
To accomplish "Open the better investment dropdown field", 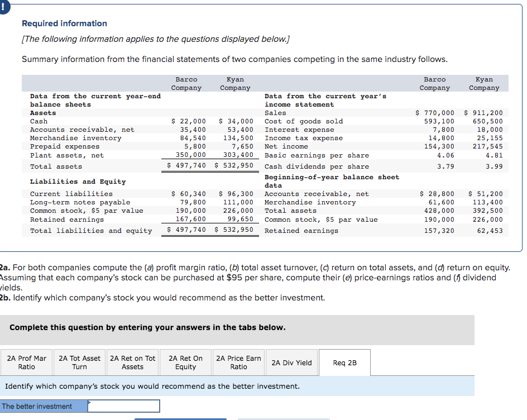I will pyautogui.click(x=124, y=406).
